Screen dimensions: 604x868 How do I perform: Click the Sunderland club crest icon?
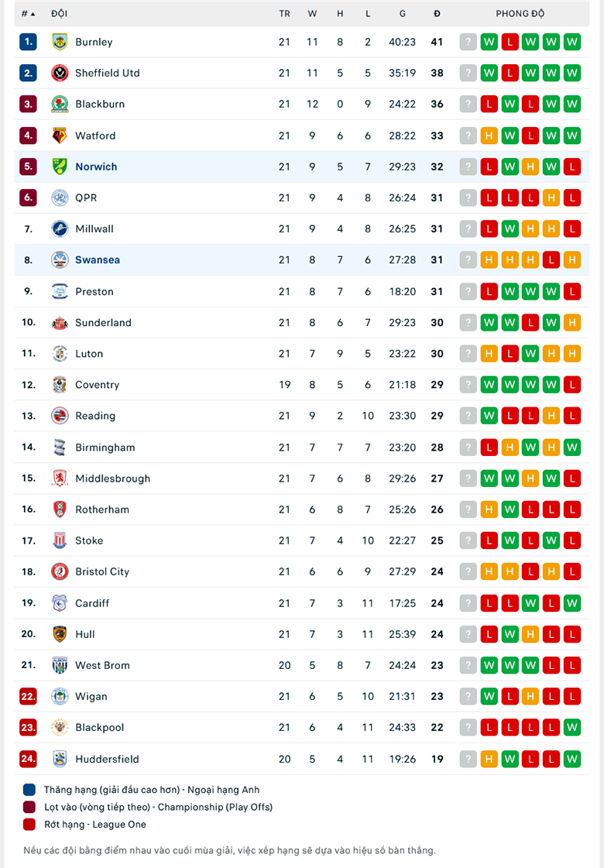coord(60,322)
